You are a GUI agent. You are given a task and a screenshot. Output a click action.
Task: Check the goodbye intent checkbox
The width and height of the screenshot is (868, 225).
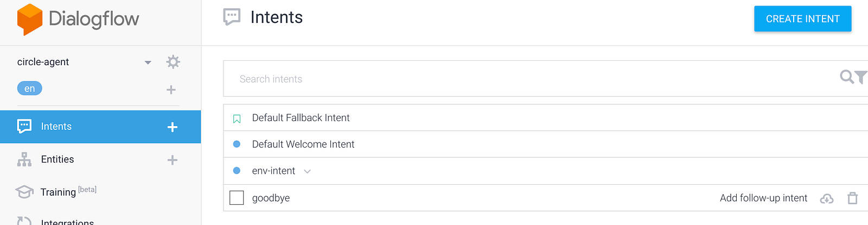[237, 198]
